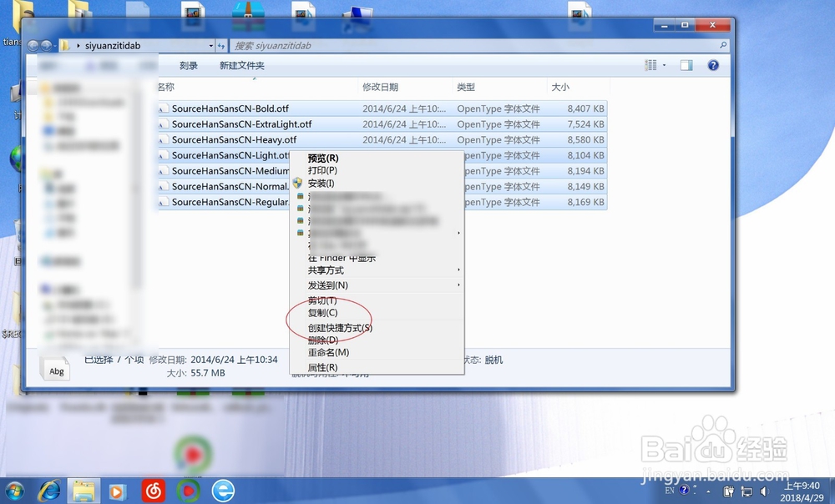Open address bar history dropdown

[211, 46]
